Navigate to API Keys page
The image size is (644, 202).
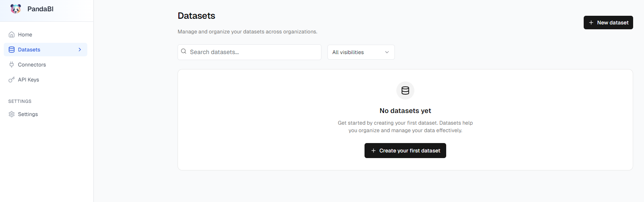(28, 80)
